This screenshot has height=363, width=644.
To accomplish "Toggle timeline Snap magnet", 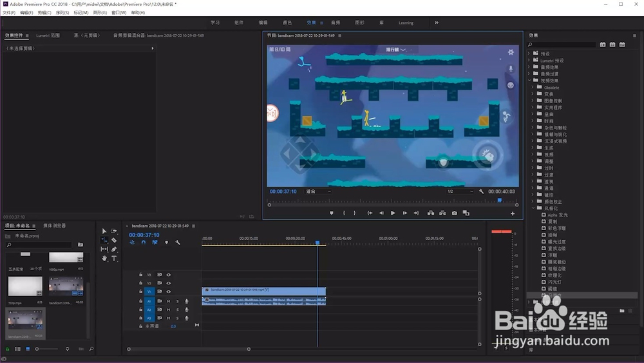I will point(144,242).
